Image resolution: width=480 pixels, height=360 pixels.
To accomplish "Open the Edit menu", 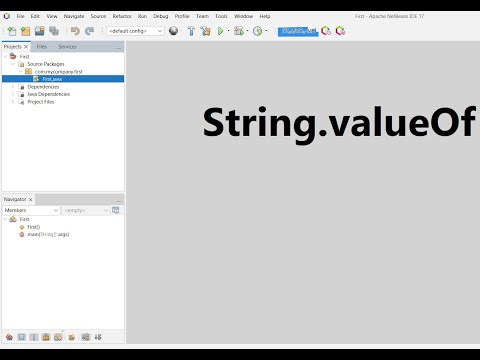I will pyautogui.click(x=35, y=16).
